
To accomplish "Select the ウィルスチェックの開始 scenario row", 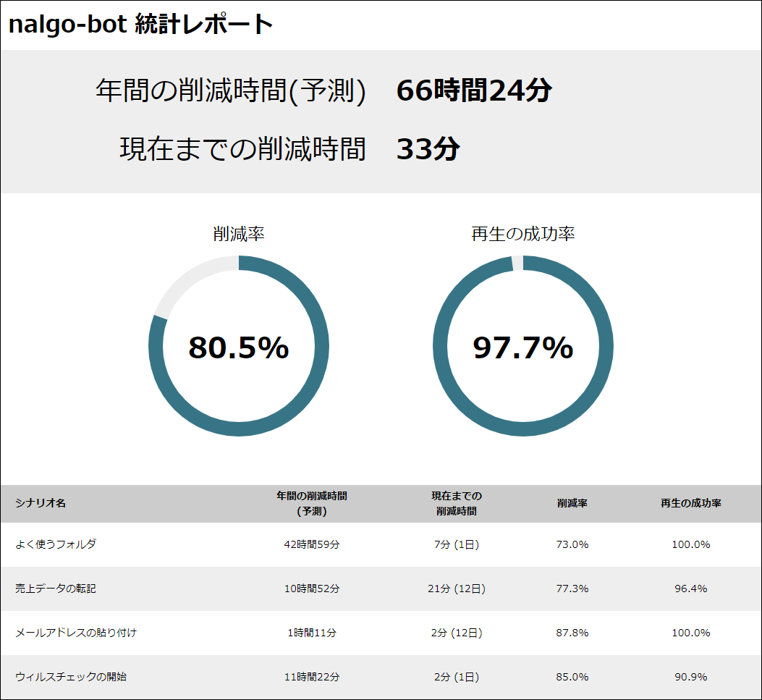I will (71, 677).
